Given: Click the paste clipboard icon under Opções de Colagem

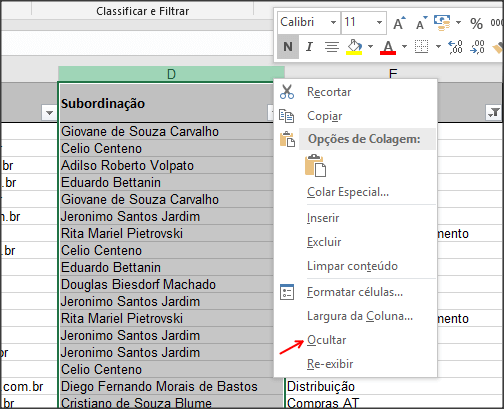Looking at the screenshot, I should [x=315, y=165].
